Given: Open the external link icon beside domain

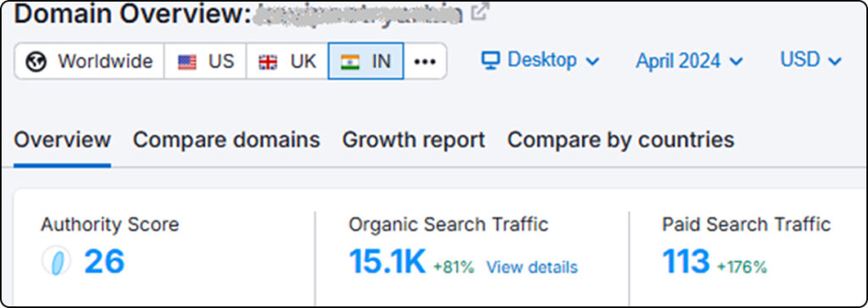Looking at the screenshot, I should [x=480, y=12].
